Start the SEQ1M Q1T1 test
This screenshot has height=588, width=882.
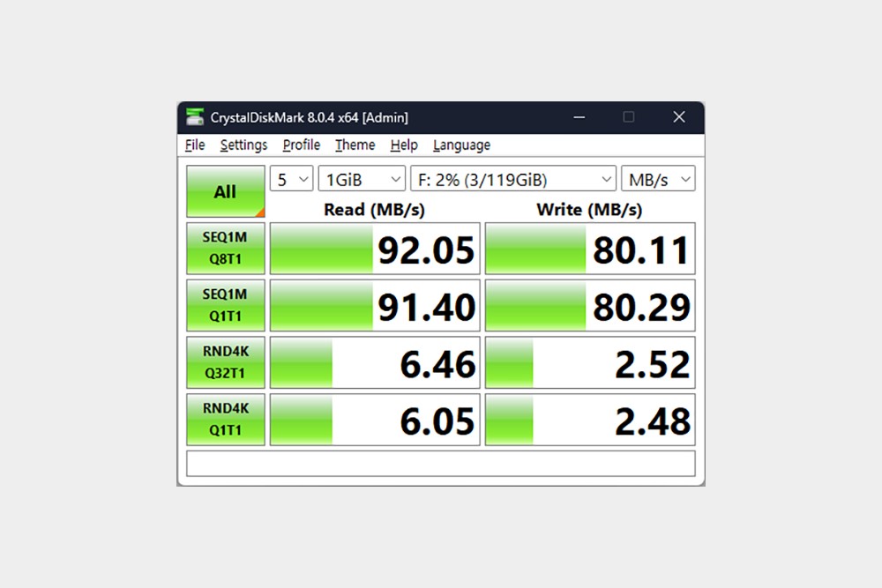click(x=226, y=305)
